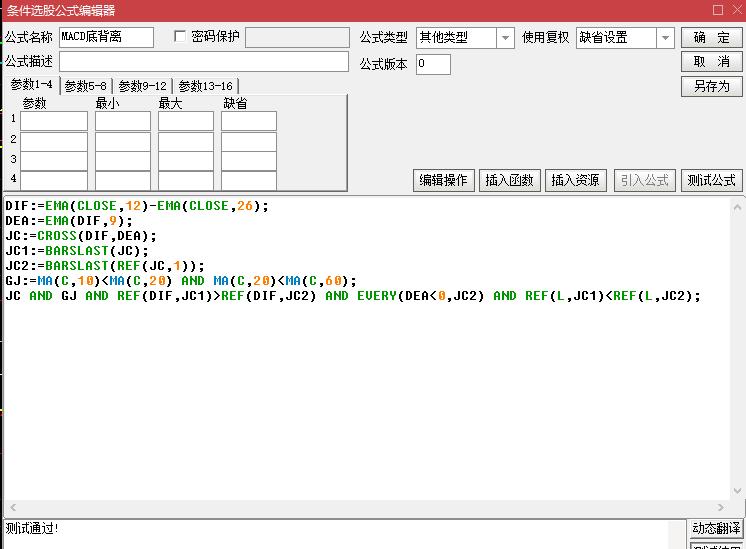Switch to 参数5-8 tab
The width and height of the screenshot is (746, 549).
point(85,86)
